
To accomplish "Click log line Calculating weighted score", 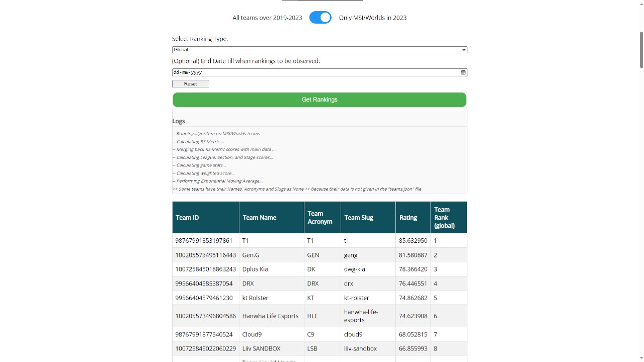I will (204, 173).
